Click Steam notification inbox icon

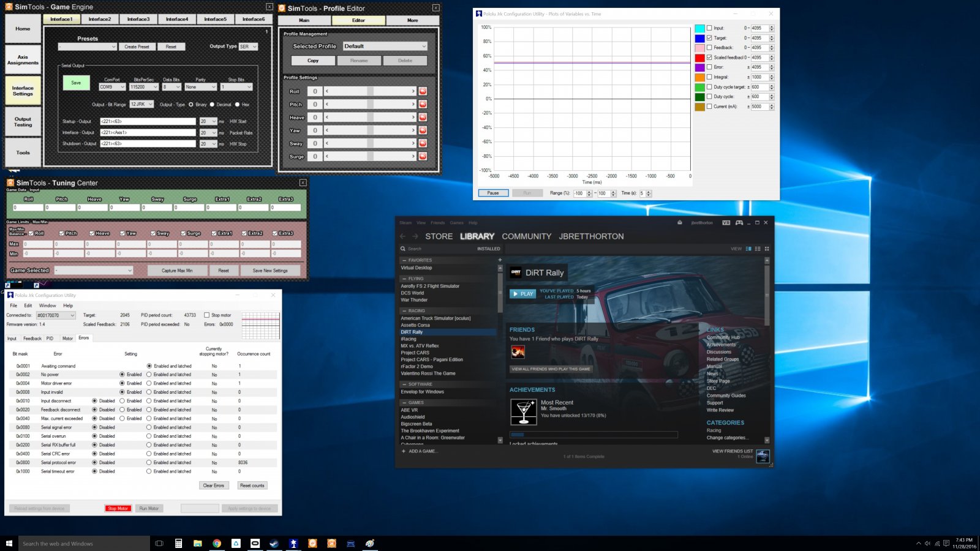[680, 223]
